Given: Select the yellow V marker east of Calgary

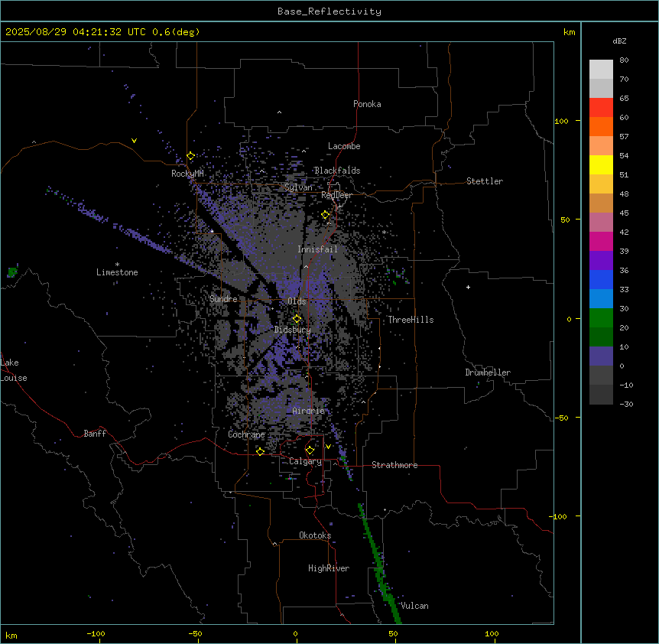Looking at the screenshot, I should pyautogui.click(x=328, y=447).
